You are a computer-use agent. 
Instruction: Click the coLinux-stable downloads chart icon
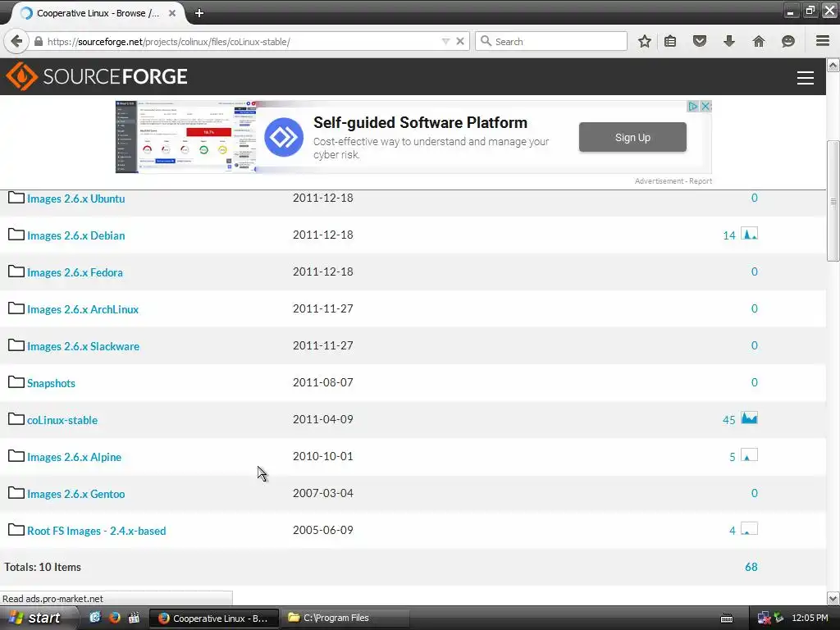click(750, 418)
